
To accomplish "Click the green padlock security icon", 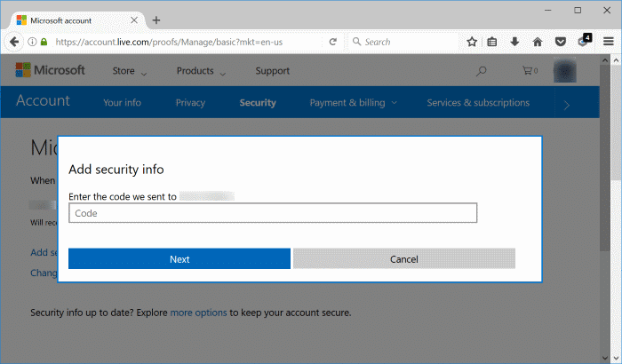I will pos(44,42).
